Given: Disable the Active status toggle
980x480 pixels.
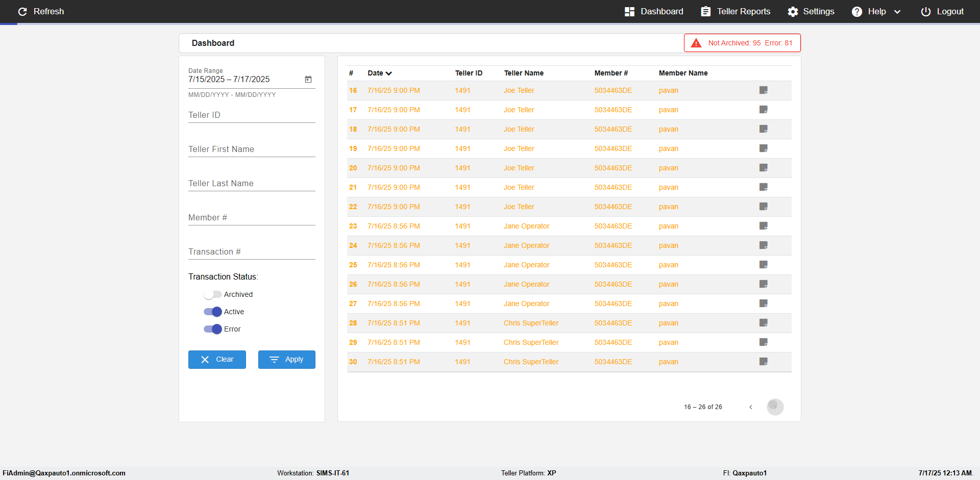Looking at the screenshot, I should [x=212, y=312].
